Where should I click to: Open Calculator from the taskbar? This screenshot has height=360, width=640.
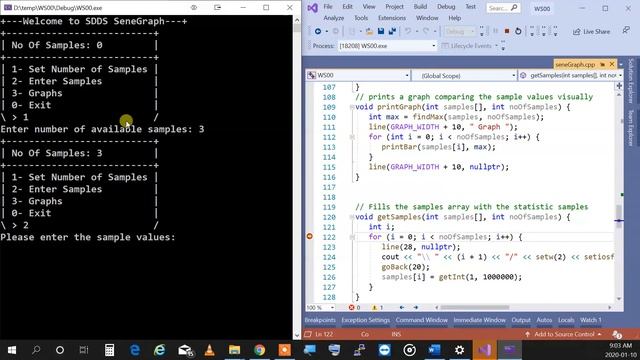click(x=109, y=350)
